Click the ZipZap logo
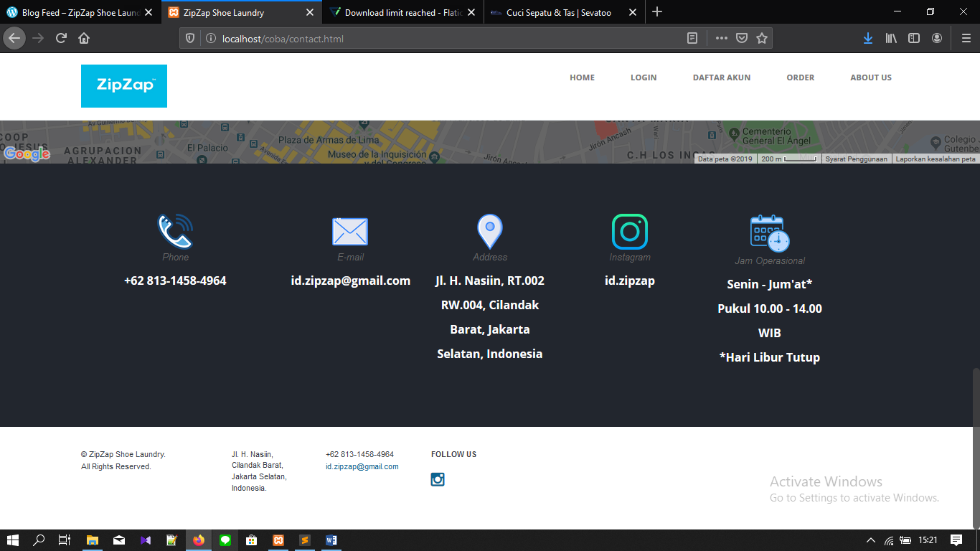This screenshot has height=551, width=980. (x=123, y=85)
